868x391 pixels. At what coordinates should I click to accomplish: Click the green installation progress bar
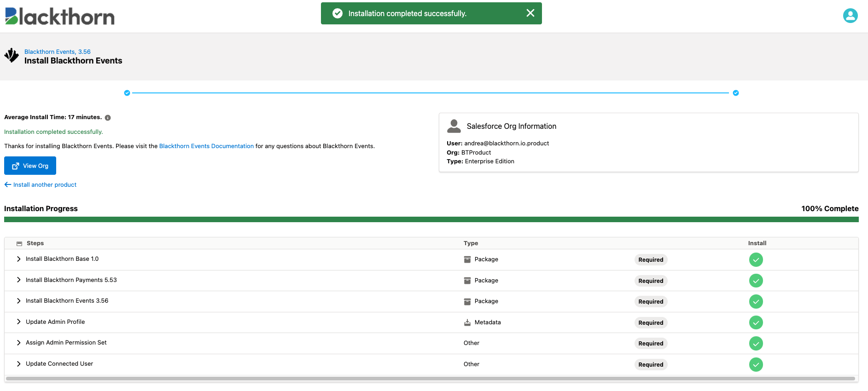click(431, 219)
